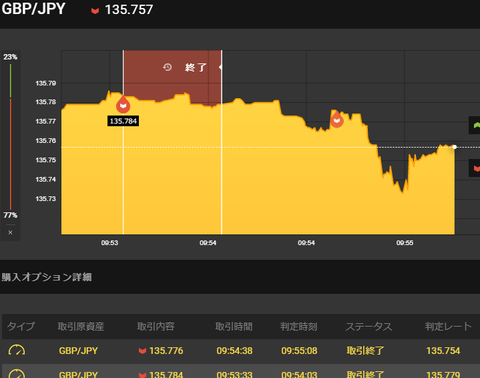
Task: Click the 09:55 time axis label
Action: point(405,243)
